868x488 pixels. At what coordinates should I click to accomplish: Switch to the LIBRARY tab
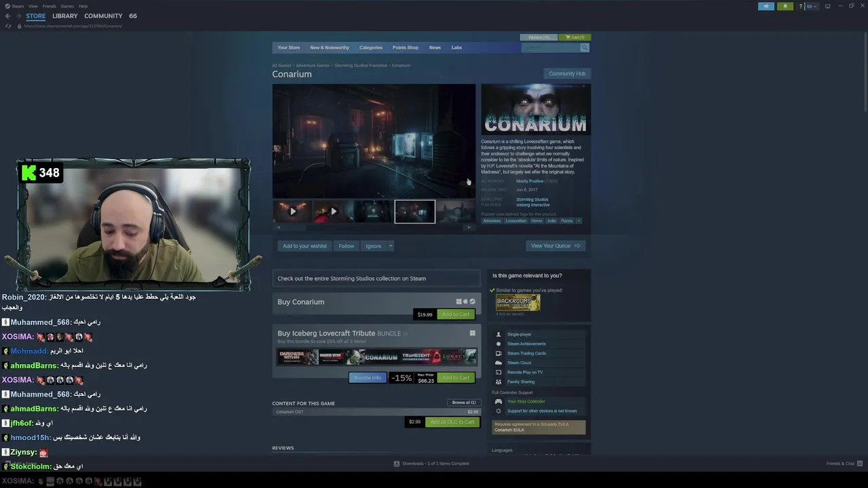pos(65,16)
